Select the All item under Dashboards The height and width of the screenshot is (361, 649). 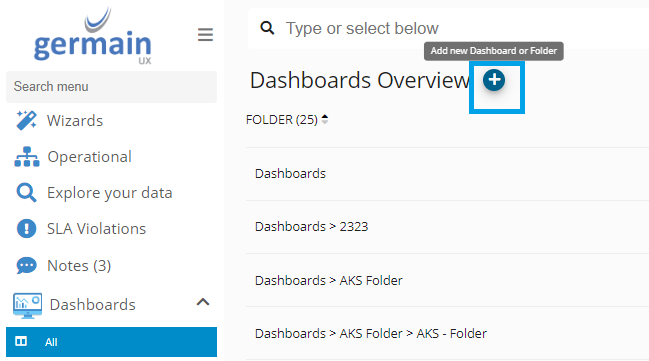click(x=111, y=342)
